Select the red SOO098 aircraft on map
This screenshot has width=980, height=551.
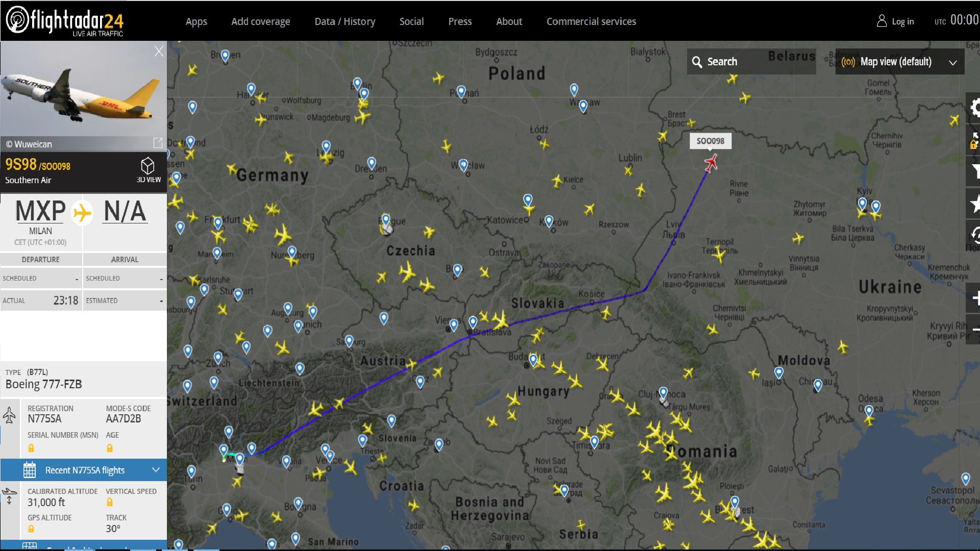(x=710, y=163)
